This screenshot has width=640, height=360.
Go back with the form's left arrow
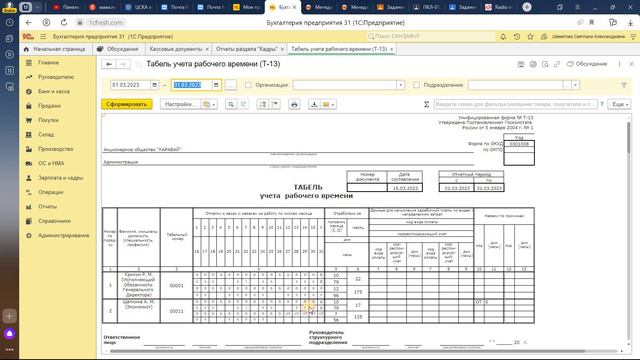[x=109, y=64]
